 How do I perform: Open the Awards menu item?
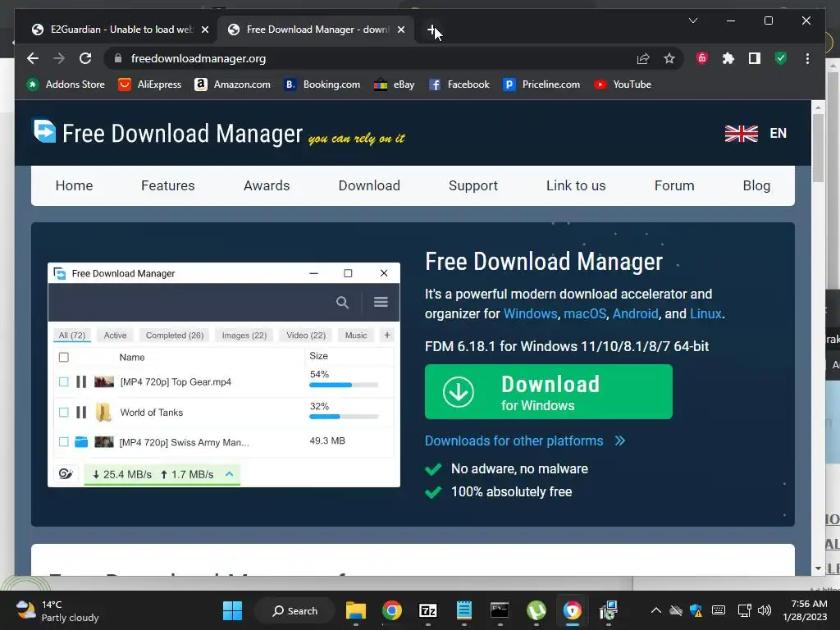pos(267,185)
